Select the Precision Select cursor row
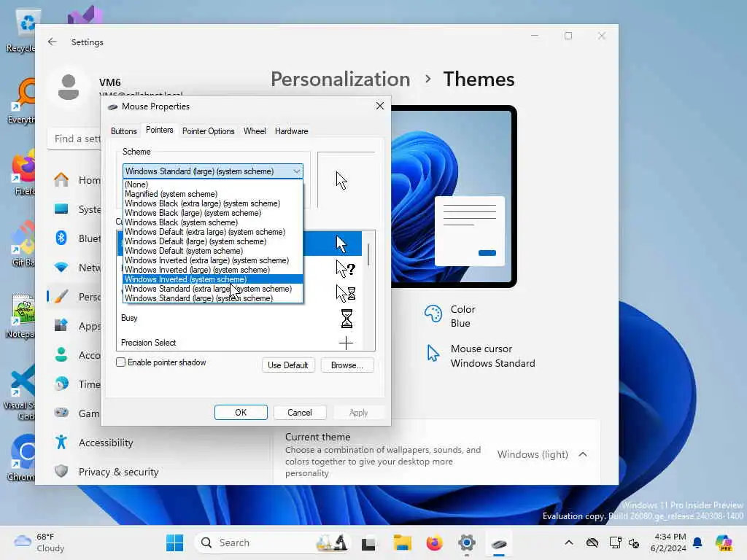Viewport: 747px width, 560px height. pyautogui.click(x=239, y=343)
